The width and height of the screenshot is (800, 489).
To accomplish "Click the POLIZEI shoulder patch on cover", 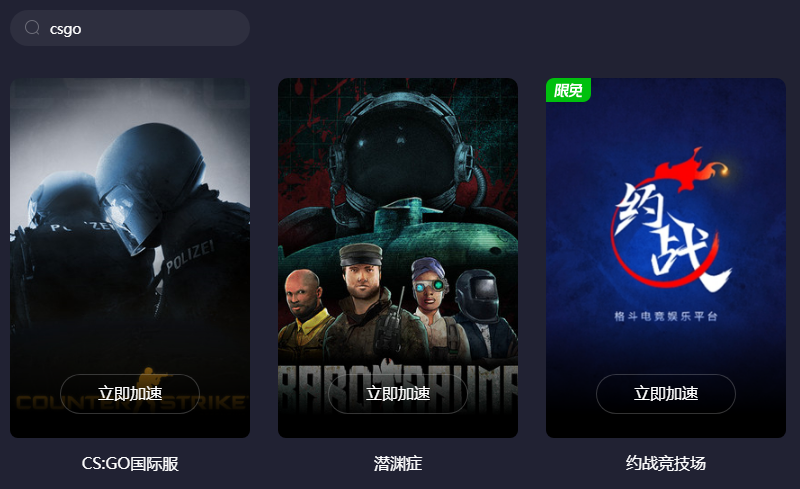I will click(x=189, y=257).
